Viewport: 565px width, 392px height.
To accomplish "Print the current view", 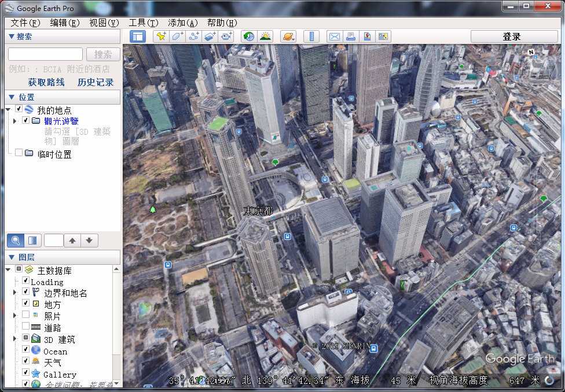I will pos(351,36).
